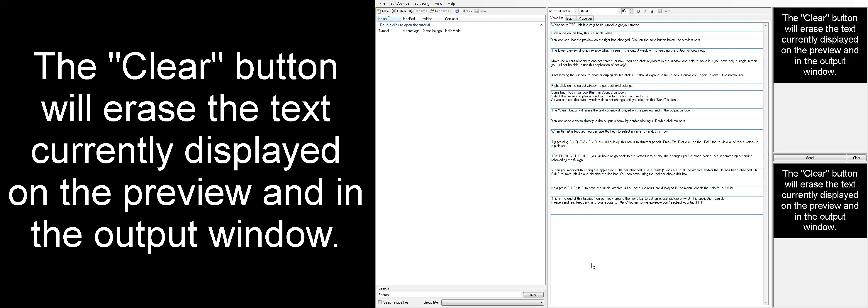The width and height of the screenshot is (868, 308).
Task: Click Save in the song font toolbar
Action: (664, 11)
